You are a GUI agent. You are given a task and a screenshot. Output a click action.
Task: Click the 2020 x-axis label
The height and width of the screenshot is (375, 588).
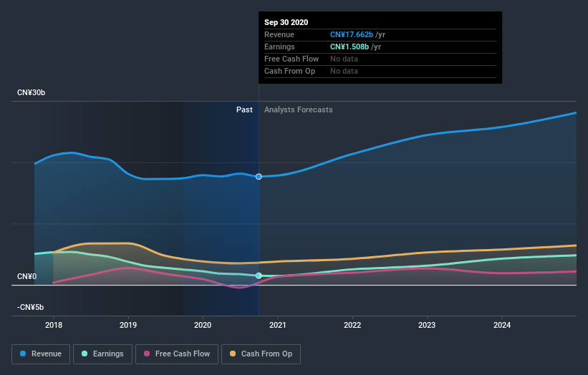click(203, 325)
